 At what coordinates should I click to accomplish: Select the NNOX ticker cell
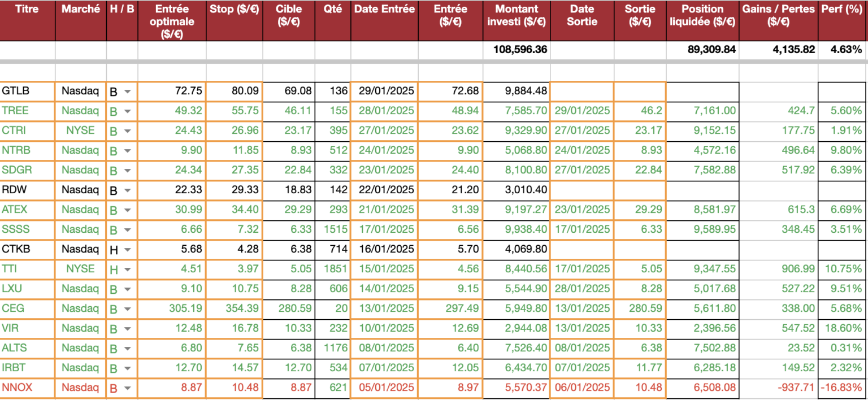28,388
